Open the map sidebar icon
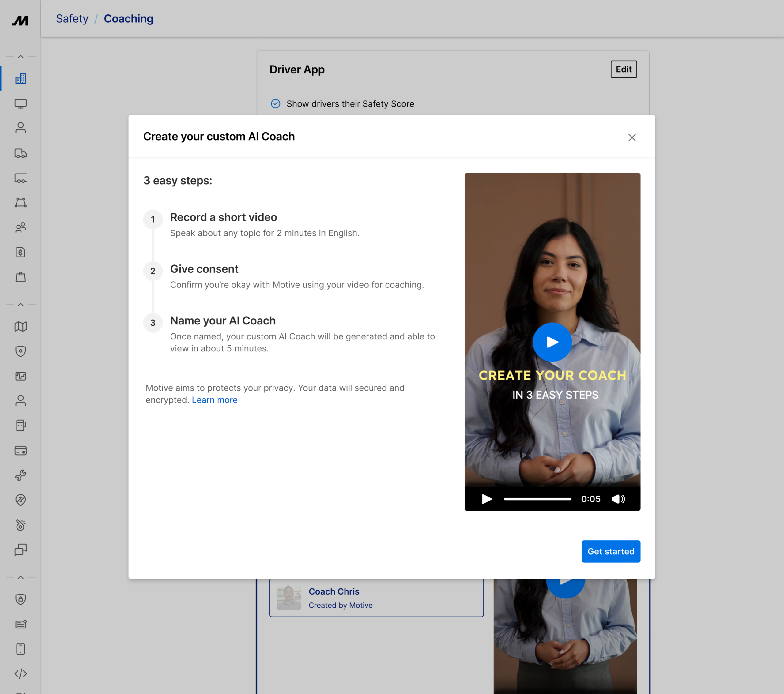 21,327
